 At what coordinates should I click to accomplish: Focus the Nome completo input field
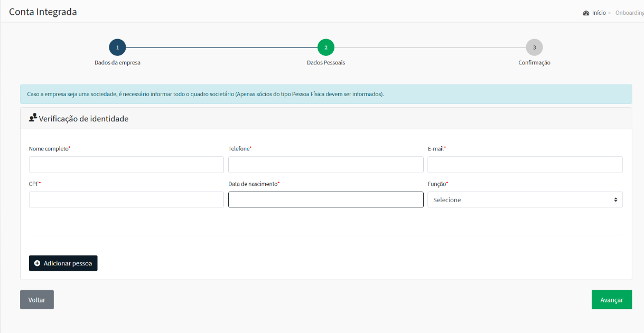pyautogui.click(x=126, y=165)
